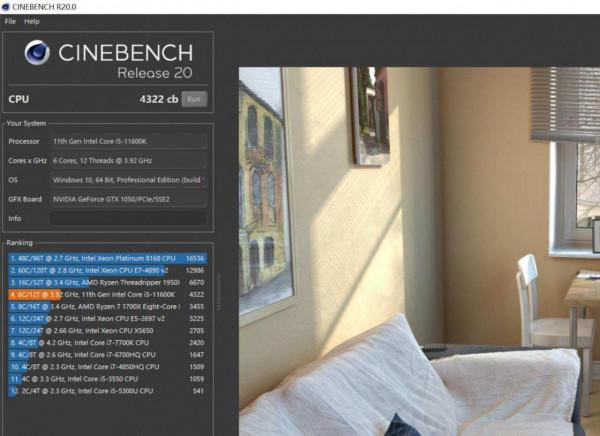Click the panel splitter handle beside Ranking
The height and width of the screenshot is (436, 600).
(219, 292)
